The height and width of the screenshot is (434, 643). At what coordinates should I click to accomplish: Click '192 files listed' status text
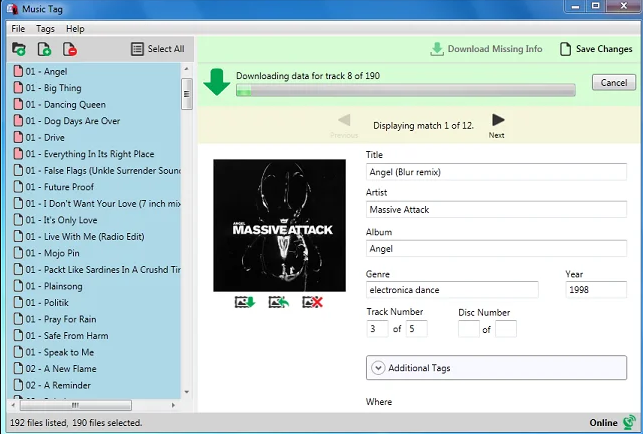pyautogui.click(x=39, y=423)
